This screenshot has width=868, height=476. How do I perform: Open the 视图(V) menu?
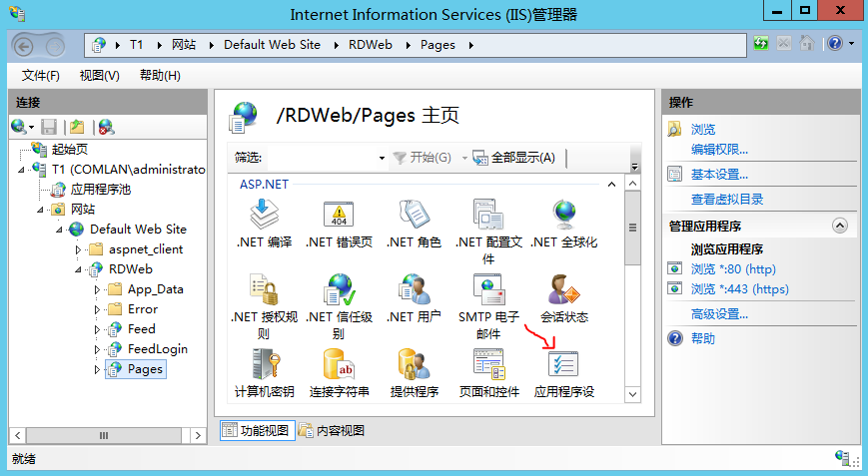100,75
